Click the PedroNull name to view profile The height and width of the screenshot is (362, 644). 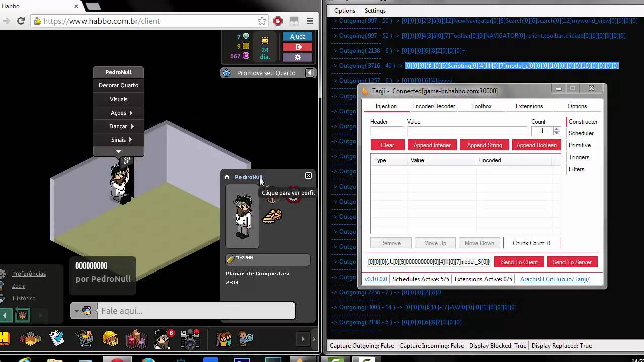pyautogui.click(x=249, y=177)
